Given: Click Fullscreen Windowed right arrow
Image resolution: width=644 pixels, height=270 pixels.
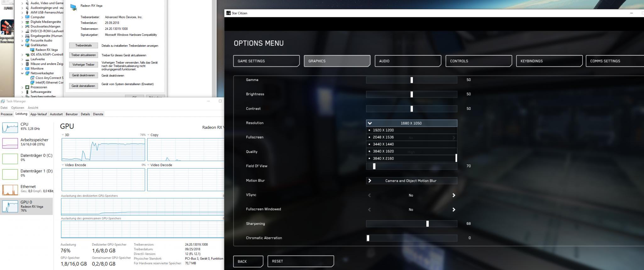Looking at the screenshot, I should coord(453,210).
